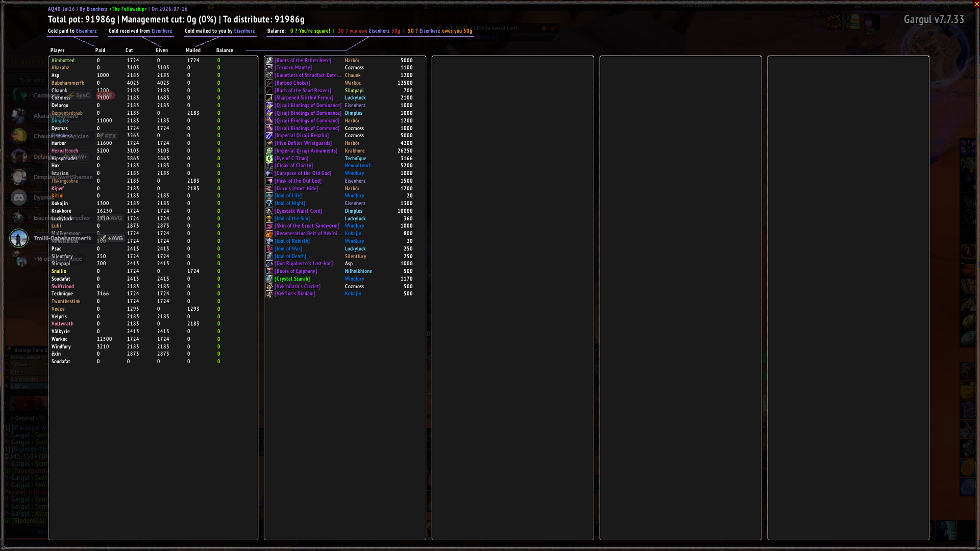980x551 pixels.
Task: Click the Idol of the Sun icon
Action: 269,218
